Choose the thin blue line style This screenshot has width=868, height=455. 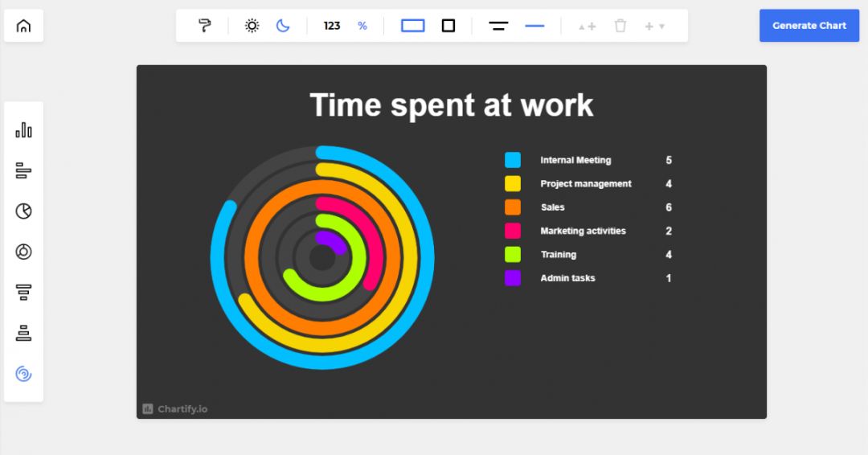(534, 26)
